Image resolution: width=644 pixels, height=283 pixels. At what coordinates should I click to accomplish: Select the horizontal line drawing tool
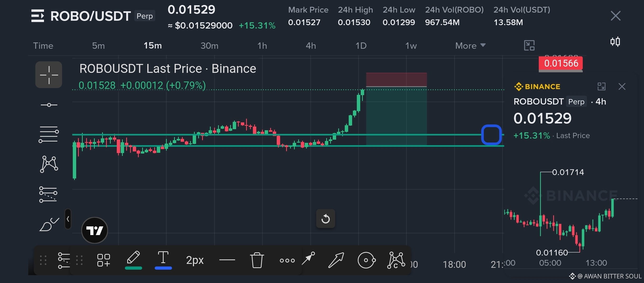[49, 105]
